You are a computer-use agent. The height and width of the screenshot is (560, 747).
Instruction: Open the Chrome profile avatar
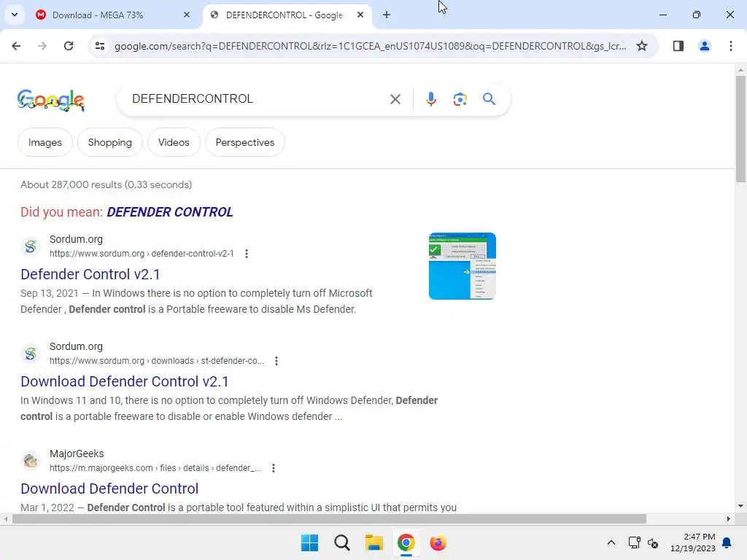(704, 46)
